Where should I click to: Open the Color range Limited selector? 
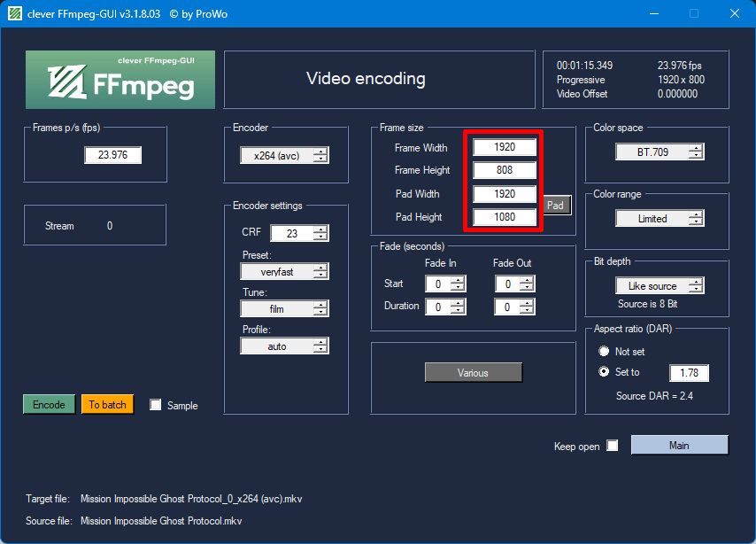(x=660, y=218)
